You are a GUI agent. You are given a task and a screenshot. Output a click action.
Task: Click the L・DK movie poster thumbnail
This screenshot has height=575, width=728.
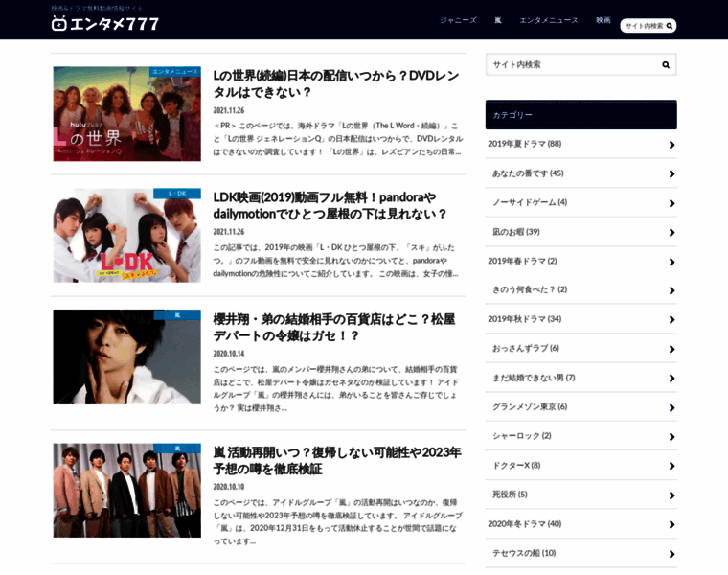127,236
